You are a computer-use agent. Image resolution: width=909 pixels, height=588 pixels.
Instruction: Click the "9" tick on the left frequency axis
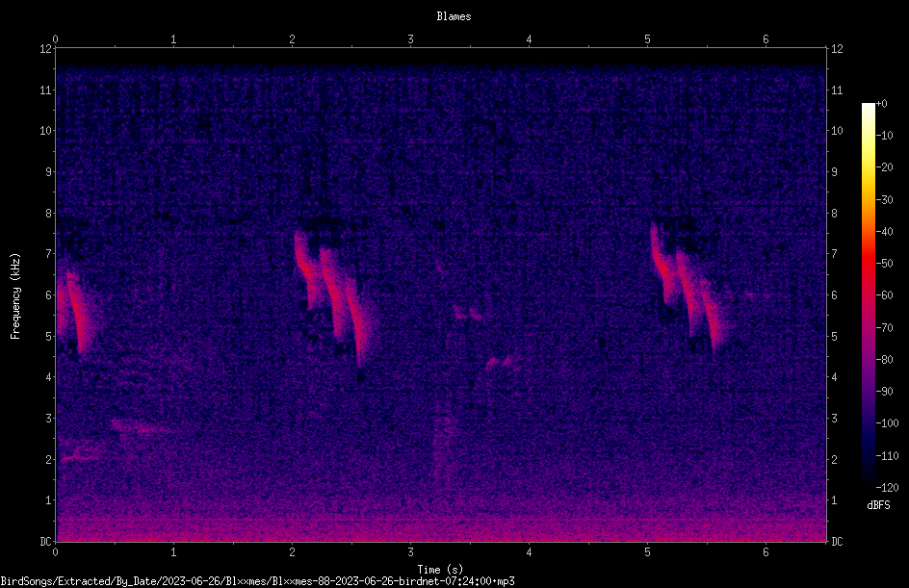click(x=49, y=172)
